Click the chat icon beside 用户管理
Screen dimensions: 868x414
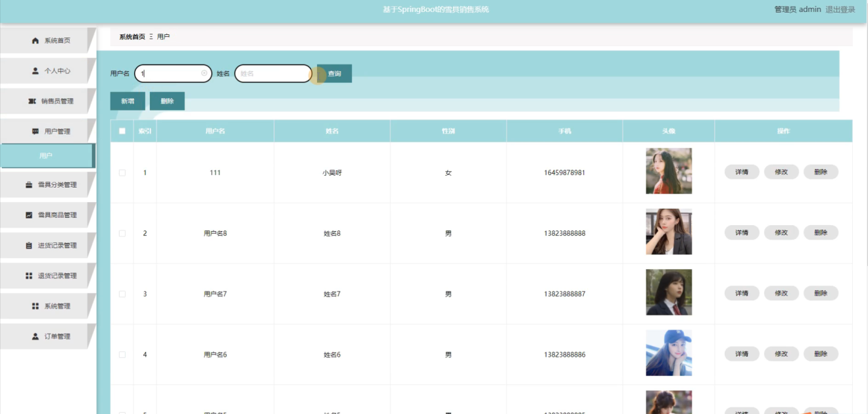tap(36, 132)
